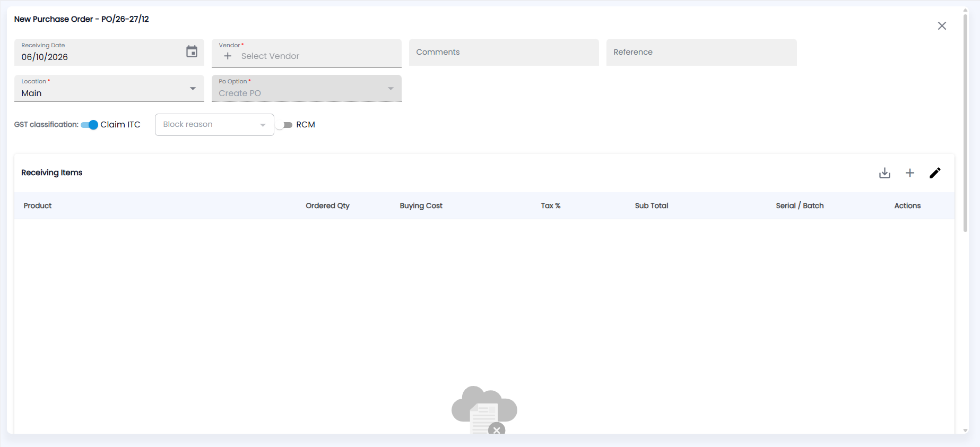Click the Select Vendor field

pyautogui.click(x=307, y=53)
